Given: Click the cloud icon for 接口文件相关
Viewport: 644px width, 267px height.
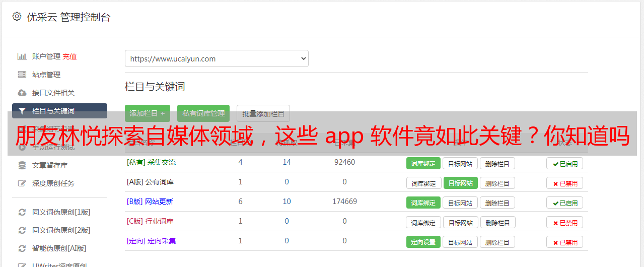Looking at the screenshot, I should [x=22, y=93].
